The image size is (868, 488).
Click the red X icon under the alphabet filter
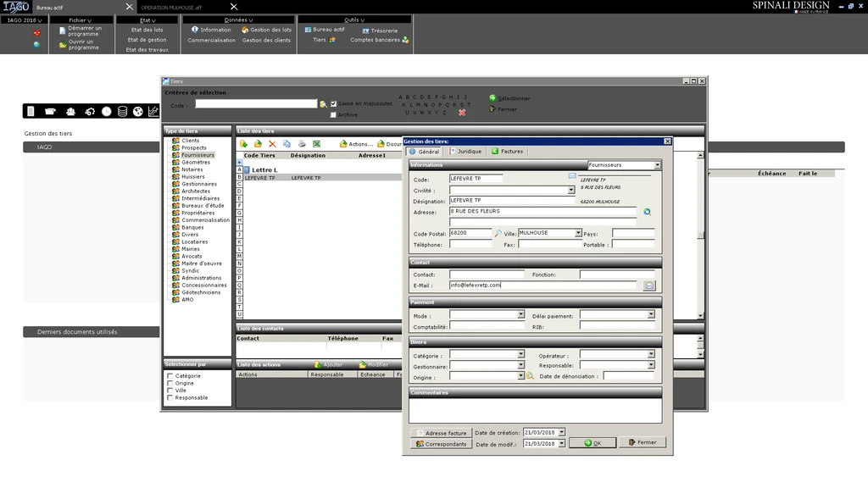[x=462, y=112]
